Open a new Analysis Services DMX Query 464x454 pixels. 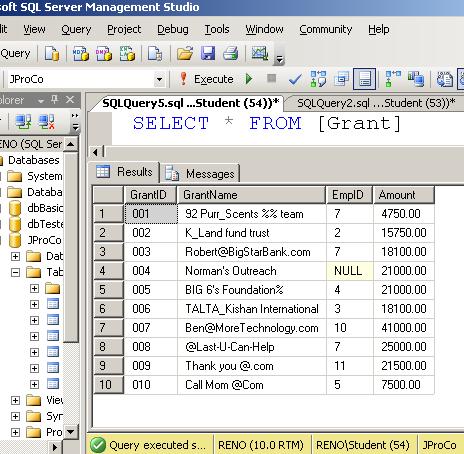click(x=104, y=54)
